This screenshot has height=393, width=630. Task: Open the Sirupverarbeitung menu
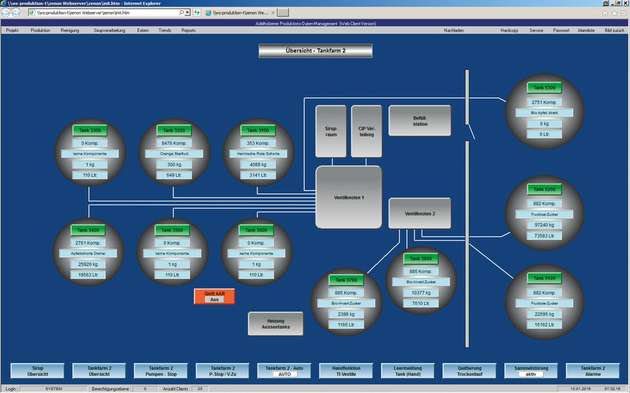coord(109,30)
